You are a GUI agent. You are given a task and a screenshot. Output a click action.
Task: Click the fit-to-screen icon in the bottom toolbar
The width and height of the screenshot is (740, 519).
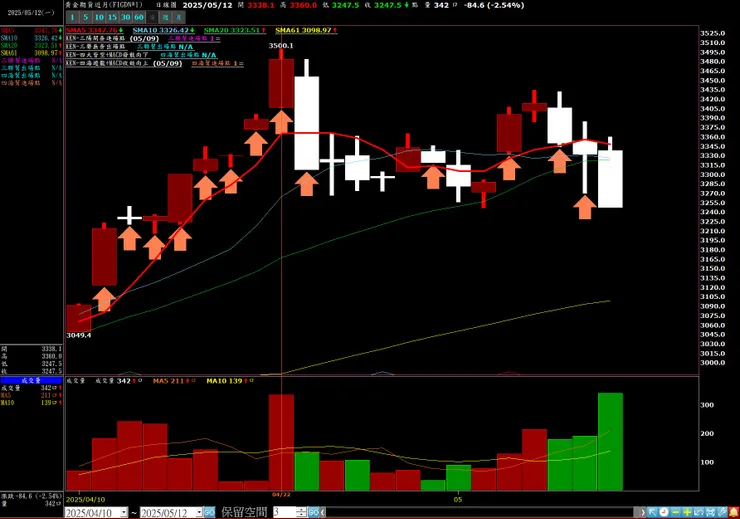click(711, 512)
